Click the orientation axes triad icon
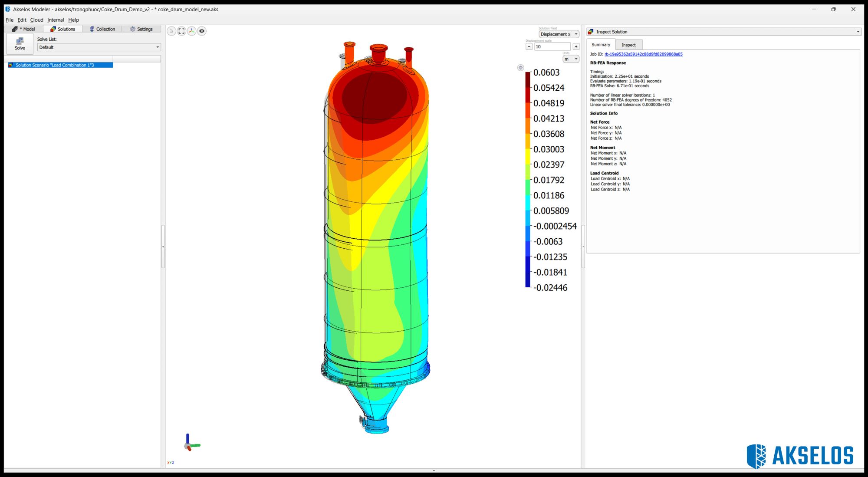Screen dimensions: 868x477 (x=191, y=31)
